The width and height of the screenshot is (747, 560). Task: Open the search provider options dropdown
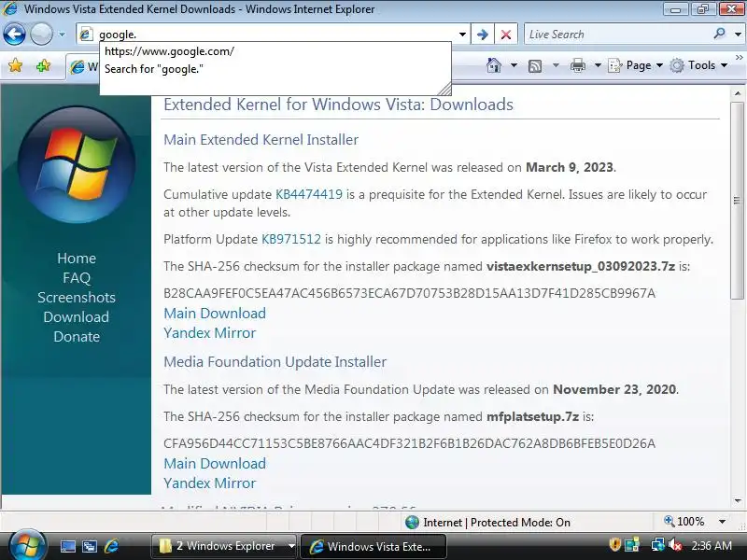click(738, 35)
